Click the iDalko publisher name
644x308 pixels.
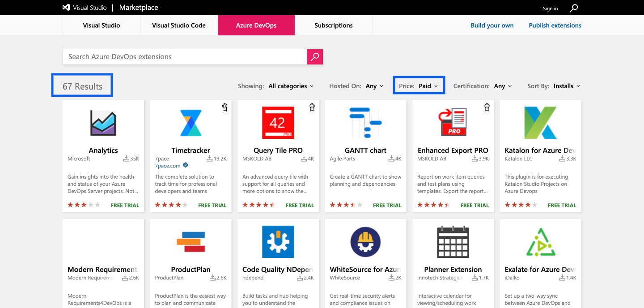coord(513,278)
